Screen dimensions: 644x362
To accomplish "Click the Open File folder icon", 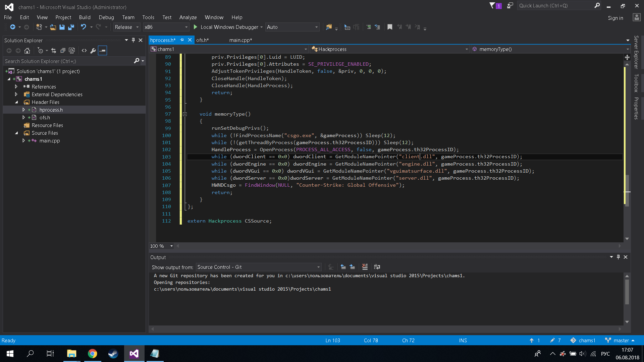I will tap(53, 27).
